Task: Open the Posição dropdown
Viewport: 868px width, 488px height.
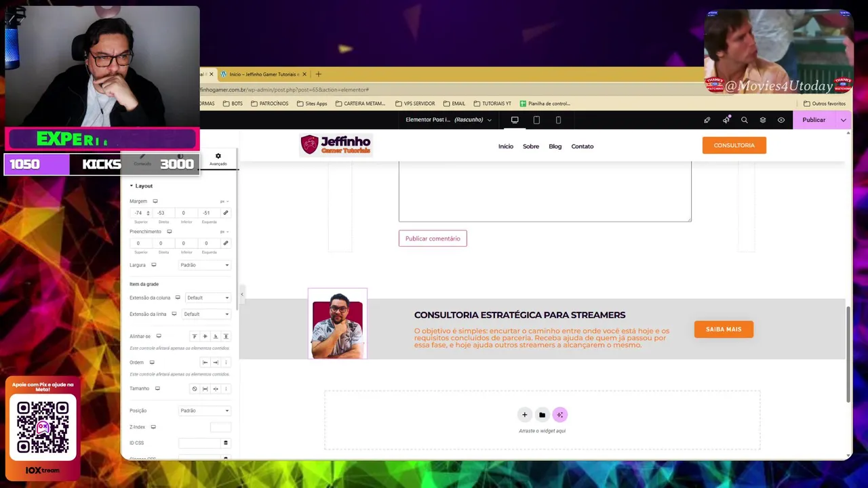Action: pos(205,411)
